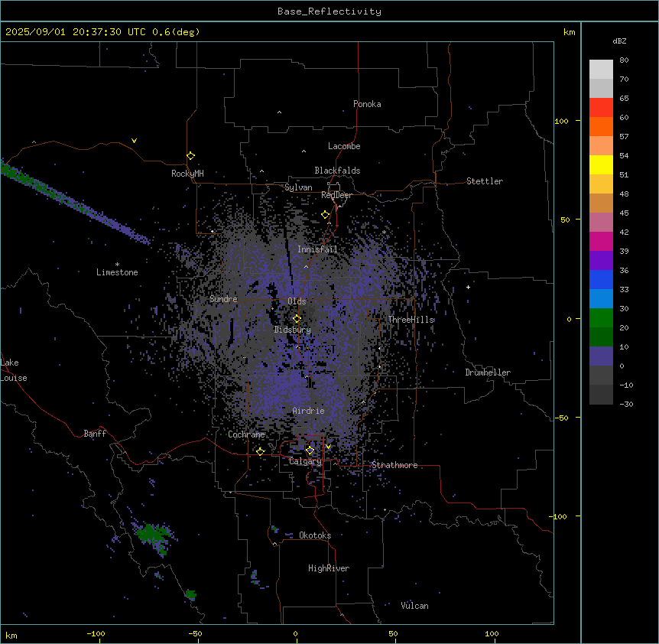Pick the slate purple 0–10 dBZ swatch

pyautogui.click(x=601, y=356)
